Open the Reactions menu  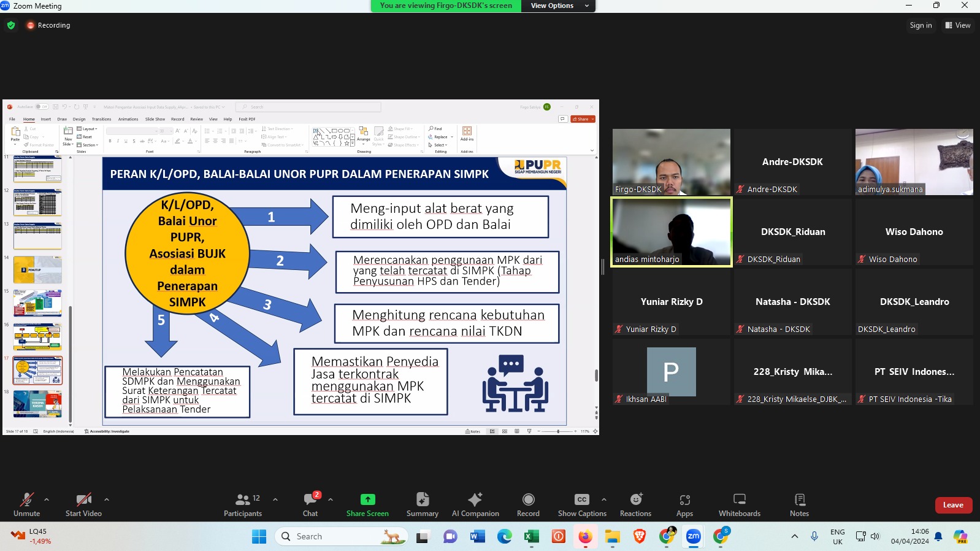pos(635,505)
